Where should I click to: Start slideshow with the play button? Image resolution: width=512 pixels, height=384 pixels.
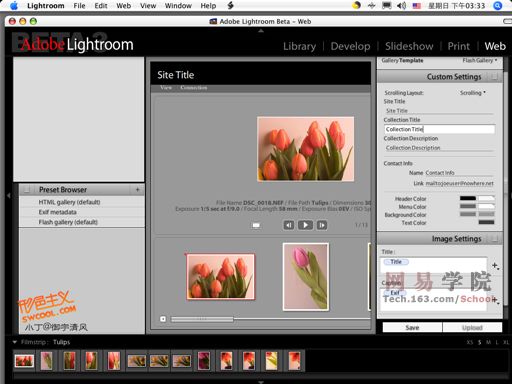[x=305, y=225]
